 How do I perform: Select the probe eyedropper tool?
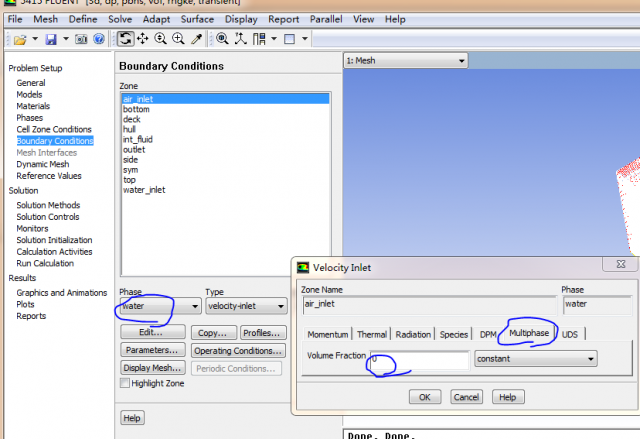coord(197,39)
